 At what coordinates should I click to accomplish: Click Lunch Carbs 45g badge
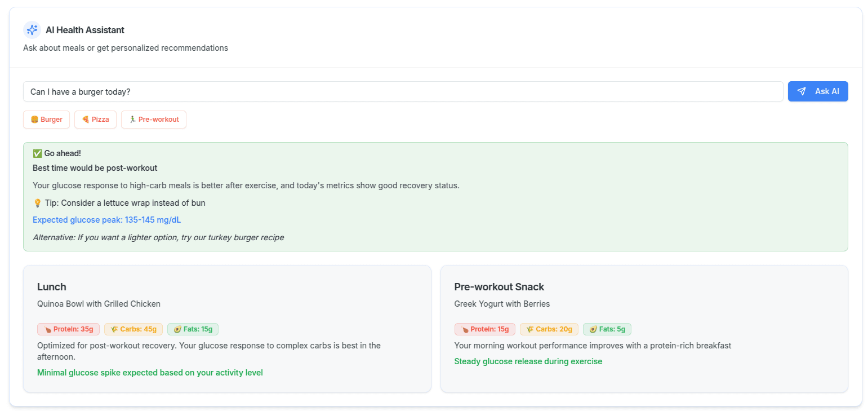coord(133,329)
